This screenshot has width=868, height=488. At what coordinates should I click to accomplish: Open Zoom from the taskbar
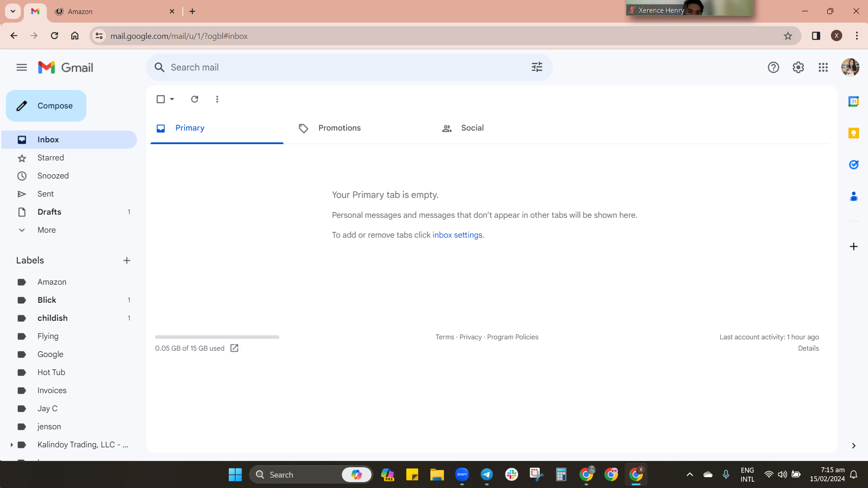(462, 474)
